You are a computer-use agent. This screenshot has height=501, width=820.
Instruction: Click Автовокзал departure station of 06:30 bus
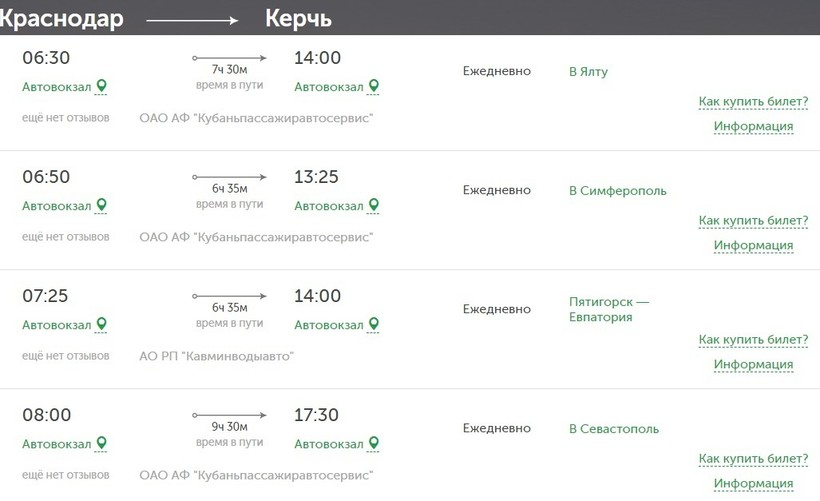[x=57, y=87]
